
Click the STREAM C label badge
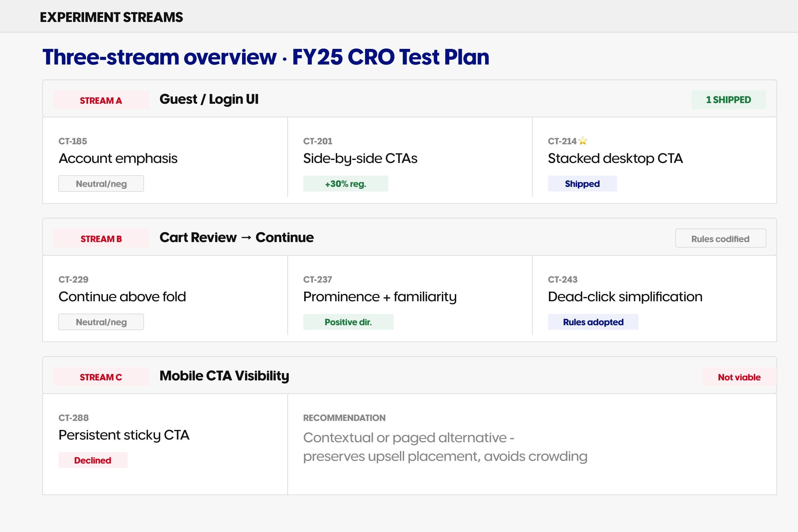(101, 377)
